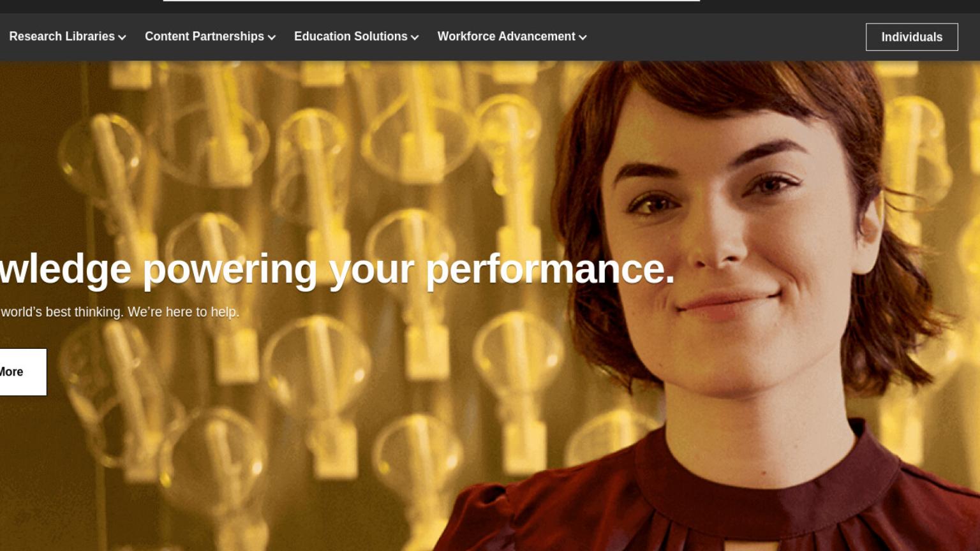This screenshot has width=980, height=551.
Task: Click the word "powering" in the headline
Action: [x=230, y=269]
